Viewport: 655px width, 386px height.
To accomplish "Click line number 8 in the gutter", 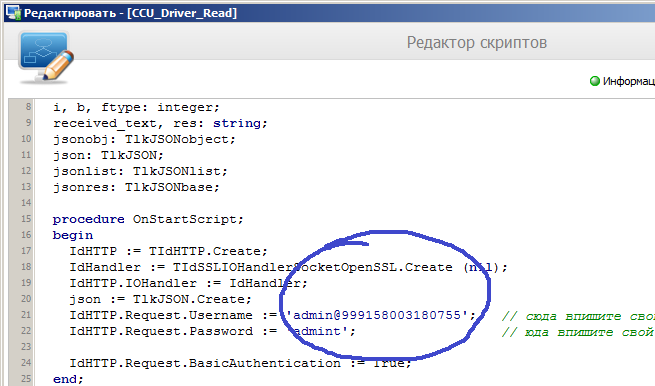I will pos(28,107).
